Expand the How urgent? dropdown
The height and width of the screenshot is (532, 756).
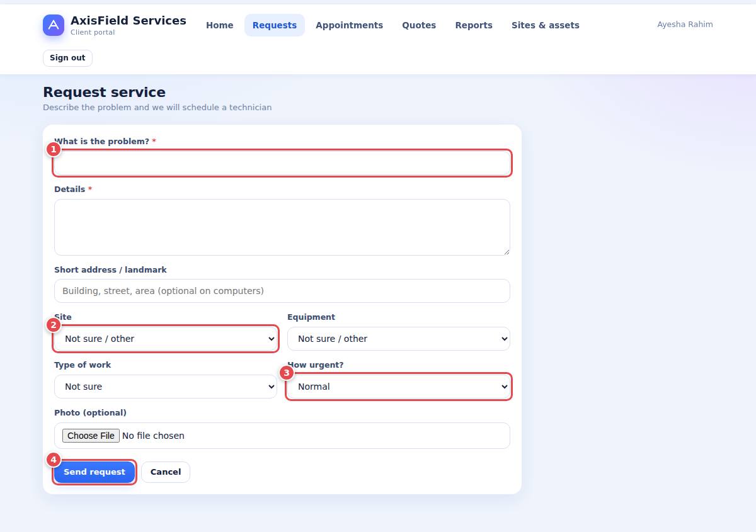tap(399, 387)
